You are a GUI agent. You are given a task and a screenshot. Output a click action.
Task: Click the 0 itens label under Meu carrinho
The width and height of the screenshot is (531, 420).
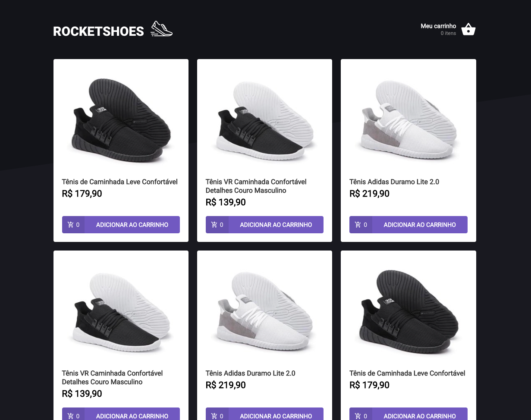(448, 33)
